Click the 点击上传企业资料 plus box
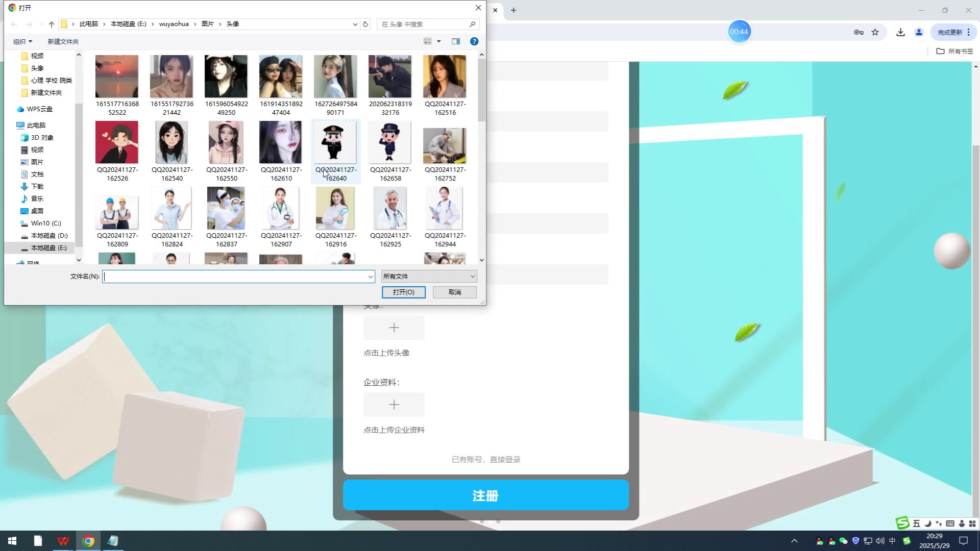The height and width of the screenshot is (551, 980). 394,405
